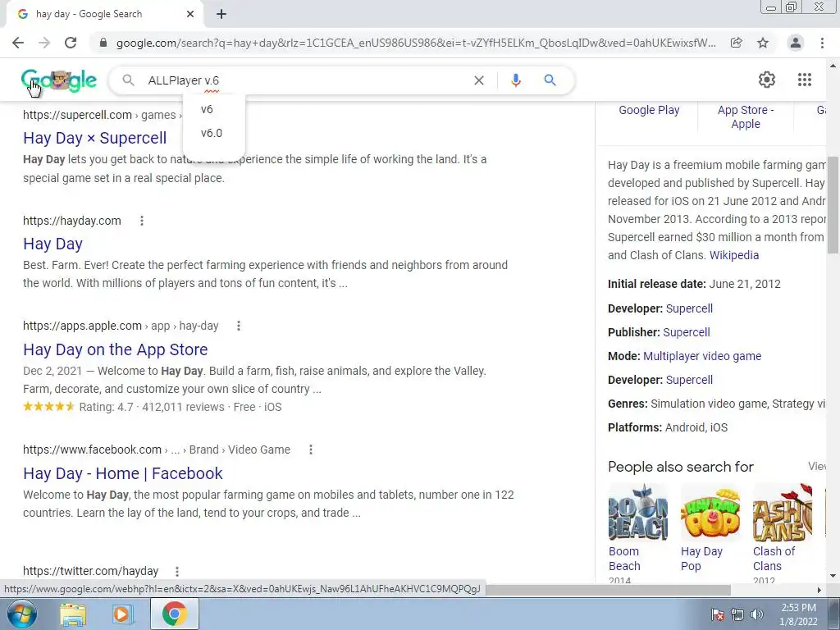Click the address bar URL
Screen dimensions: 840x630
[416, 43]
